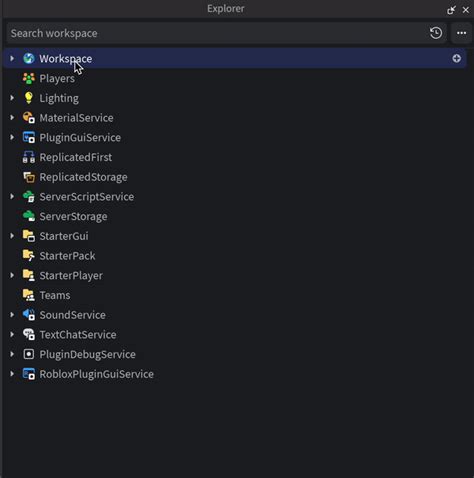This screenshot has height=478, width=474.
Task: Select the ReplicatedFirst row text
Action: coord(76,157)
